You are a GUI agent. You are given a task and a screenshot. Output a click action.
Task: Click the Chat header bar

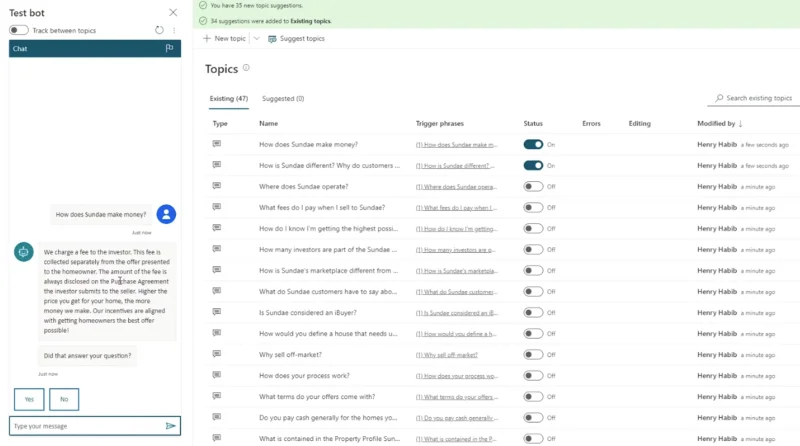95,48
